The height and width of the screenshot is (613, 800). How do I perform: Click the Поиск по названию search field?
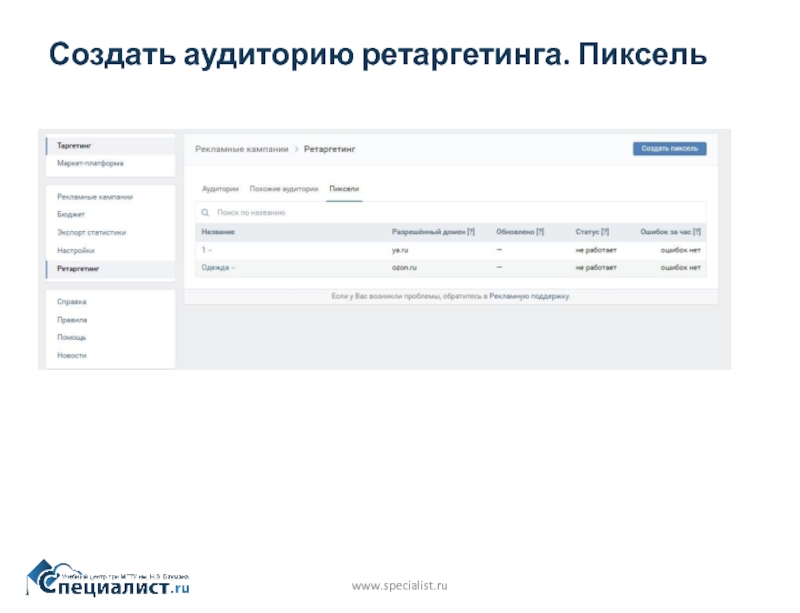point(300,213)
